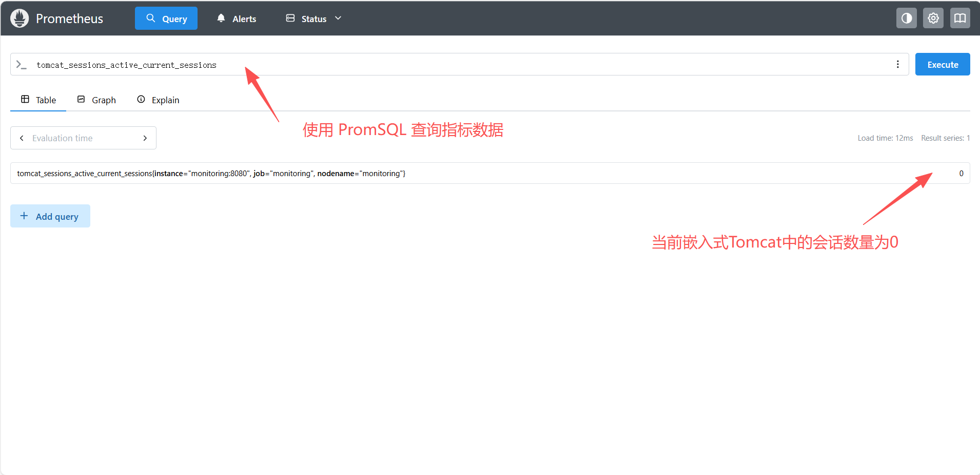
Task: Open settings via the gear icon
Action: tap(933, 18)
